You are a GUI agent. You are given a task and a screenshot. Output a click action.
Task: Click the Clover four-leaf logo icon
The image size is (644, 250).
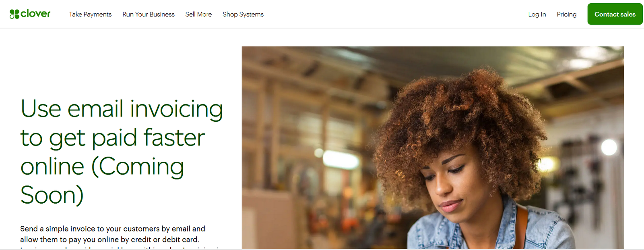tap(14, 14)
